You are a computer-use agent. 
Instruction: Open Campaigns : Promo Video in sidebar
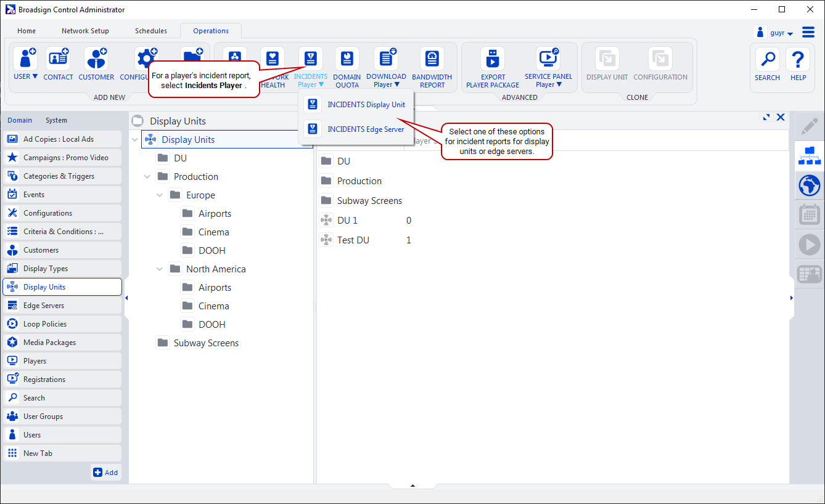(x=62, y=158)
